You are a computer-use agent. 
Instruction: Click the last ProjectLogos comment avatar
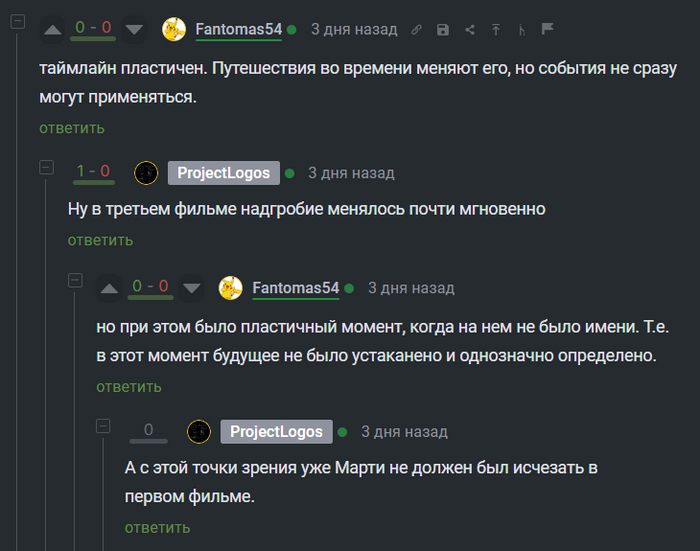(x=199, y=431)
